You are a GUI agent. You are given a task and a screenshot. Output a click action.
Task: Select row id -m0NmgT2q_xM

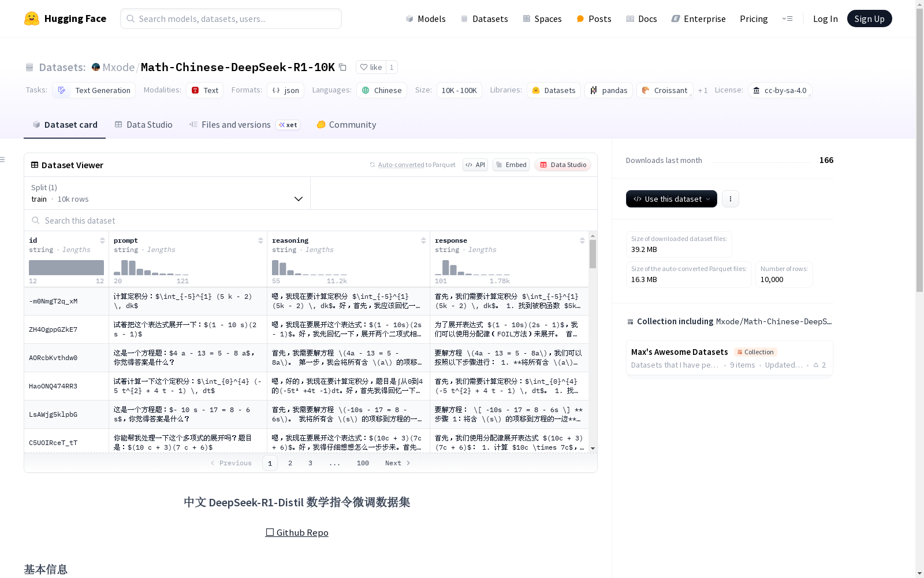click(53, 301)
